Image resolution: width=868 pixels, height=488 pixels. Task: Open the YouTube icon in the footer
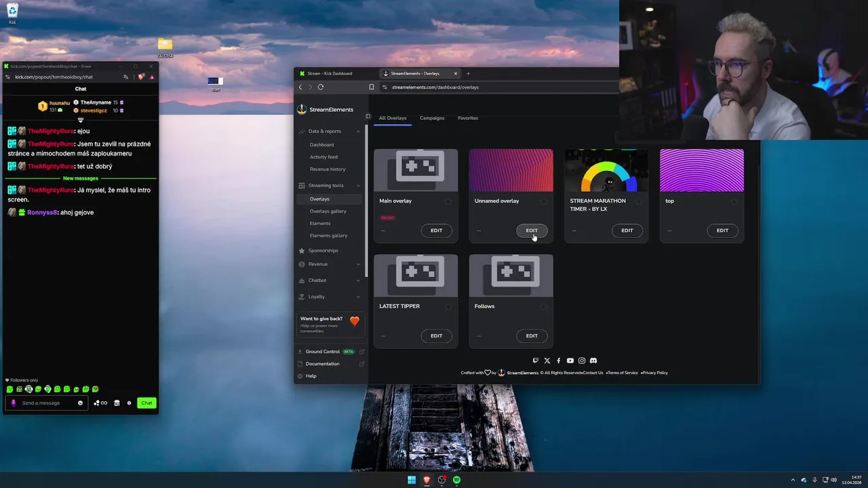point(570,361)
